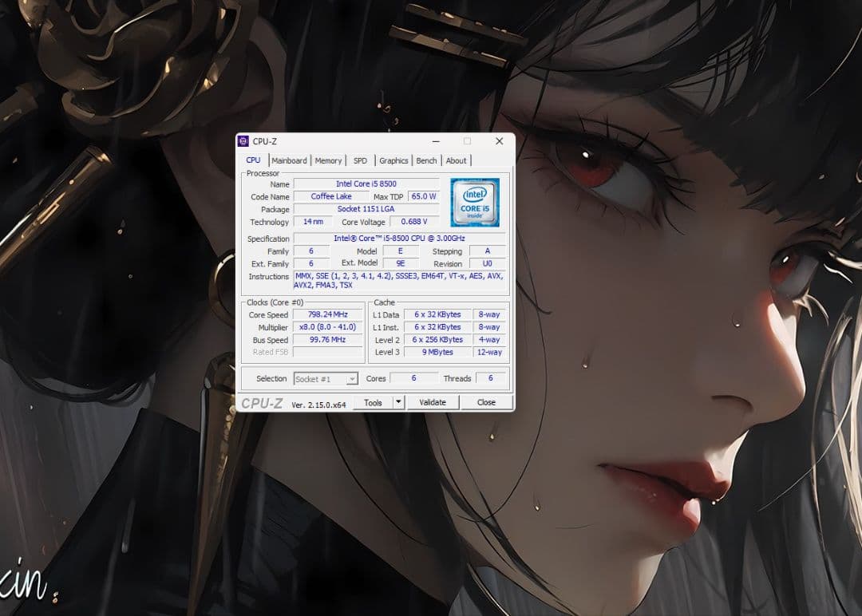Click the Stepping value A
Image resolution: width=862 pixels, height=616 pixels.
[487, 251]
